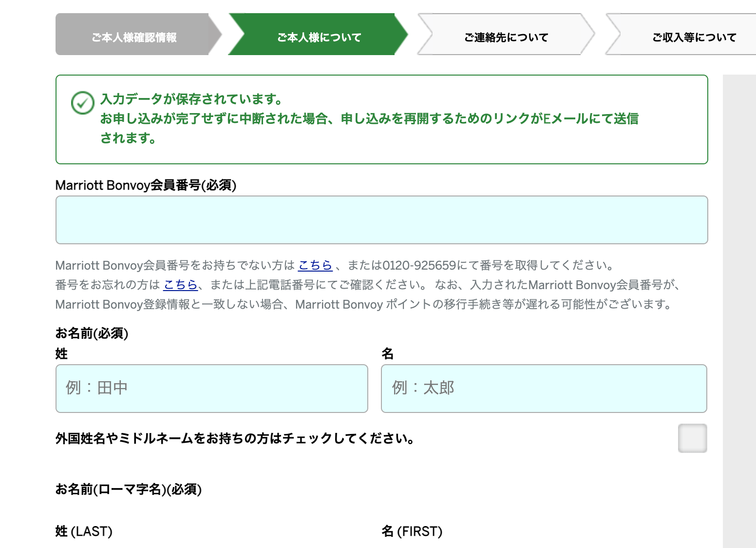Image resolution: width=756 pixels, height=548 pixels.
Task: Focus the Marriott Bonvoy会員番号 input field
Action: tap(381, 220)
